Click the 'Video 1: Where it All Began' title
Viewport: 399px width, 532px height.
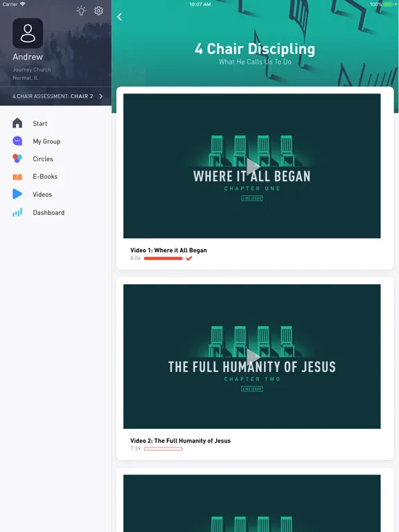tap(168, 250)
